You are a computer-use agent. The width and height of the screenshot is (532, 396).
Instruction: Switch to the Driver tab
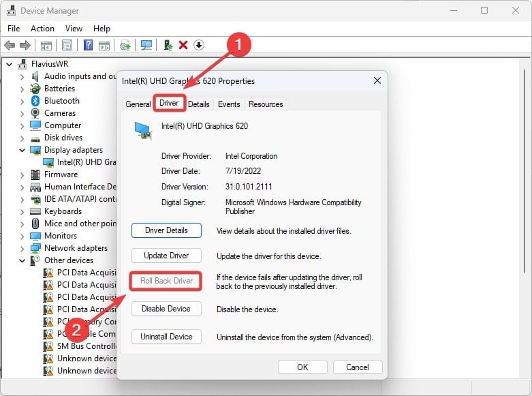(x=169, y=103)
